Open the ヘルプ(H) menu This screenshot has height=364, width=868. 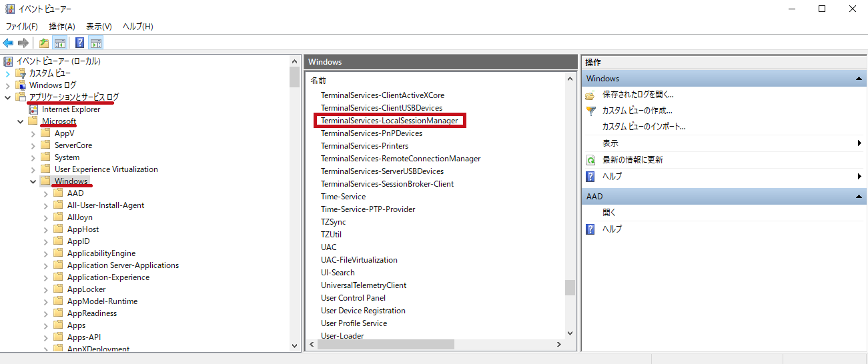tap(137, 27)
